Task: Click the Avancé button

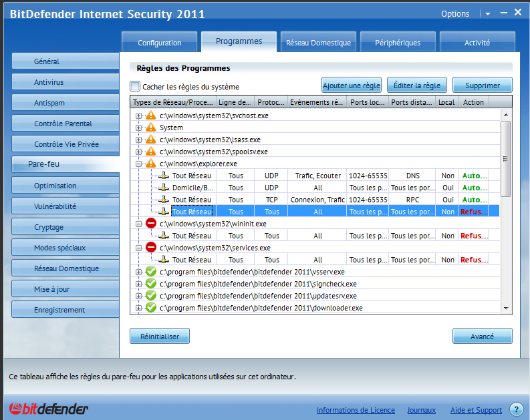Action: coord(483,336)
